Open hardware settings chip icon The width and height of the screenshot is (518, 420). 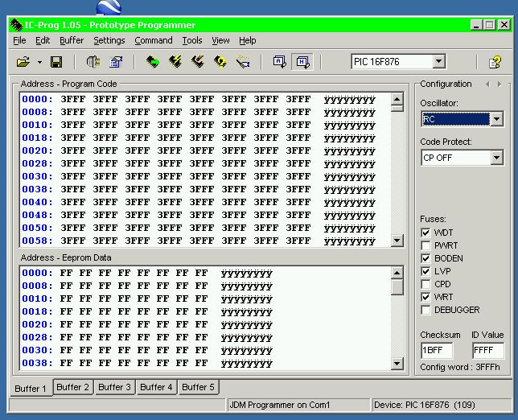pos(93,62)
